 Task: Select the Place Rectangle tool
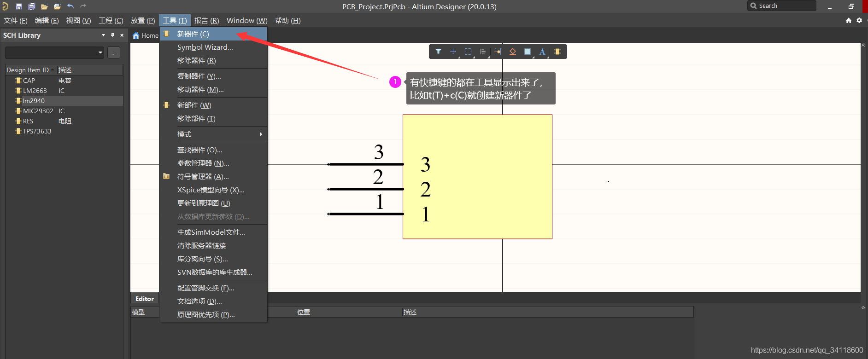(x=528, y=52)
